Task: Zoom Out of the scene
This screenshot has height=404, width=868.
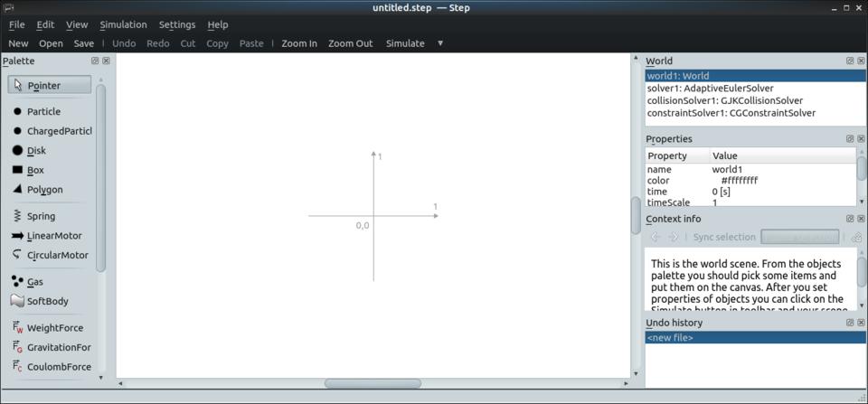Action: click(351, 43)
